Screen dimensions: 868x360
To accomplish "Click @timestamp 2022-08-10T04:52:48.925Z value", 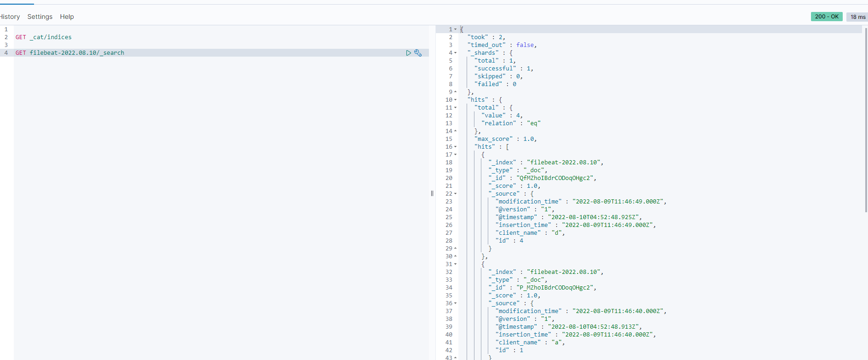I will (x=594, y=217).
